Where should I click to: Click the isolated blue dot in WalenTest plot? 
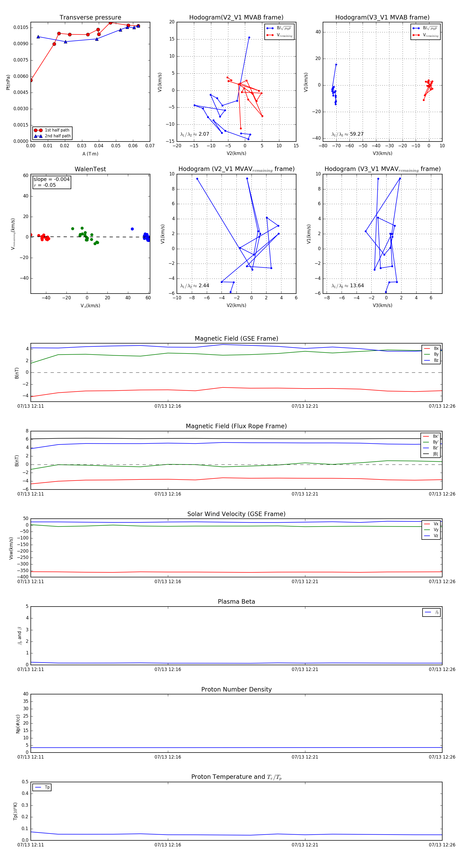click(x=132, y=229)
